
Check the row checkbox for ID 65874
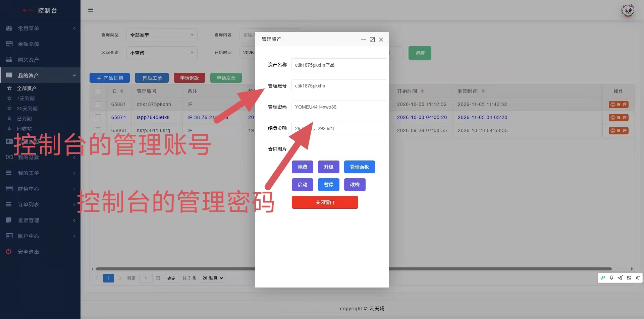coord(98,117)
